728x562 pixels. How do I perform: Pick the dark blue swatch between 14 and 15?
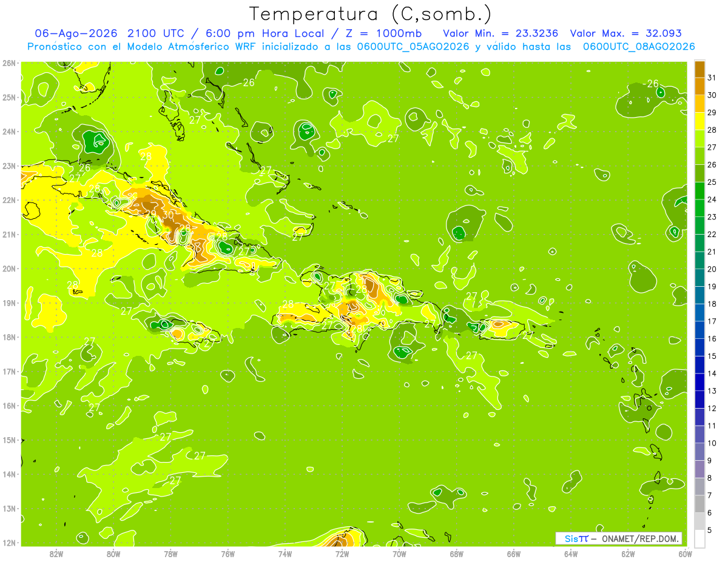pos(699,364)
